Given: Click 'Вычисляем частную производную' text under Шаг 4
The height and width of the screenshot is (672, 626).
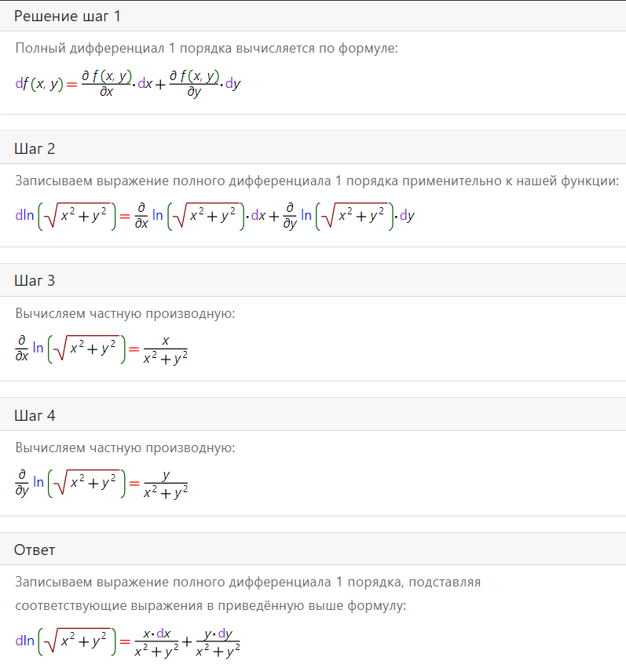Looking at the screenshot, I should click(125, 447).
